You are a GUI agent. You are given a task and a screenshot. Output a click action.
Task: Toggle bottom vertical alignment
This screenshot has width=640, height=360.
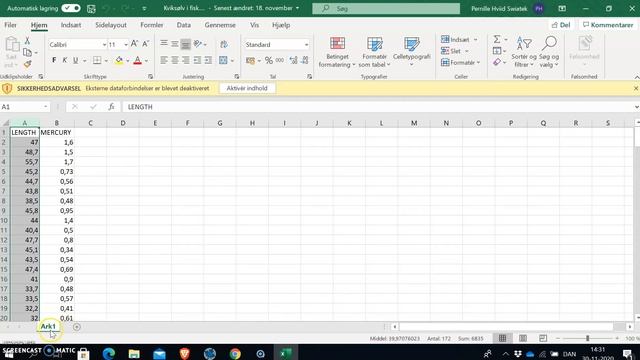tap(186, 44)
